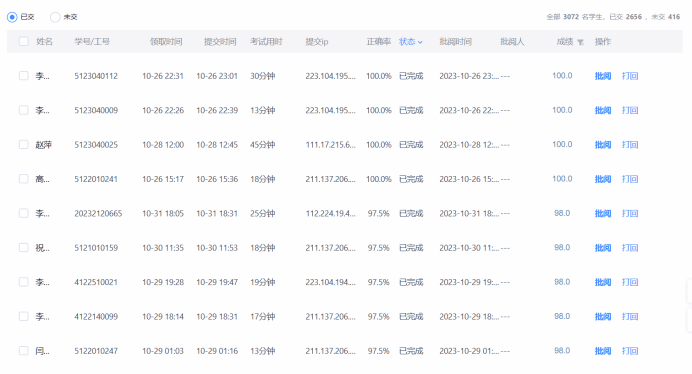Click the 成绩 column header
The width and height of the screenshot is (692, 374).
[565, 42]
